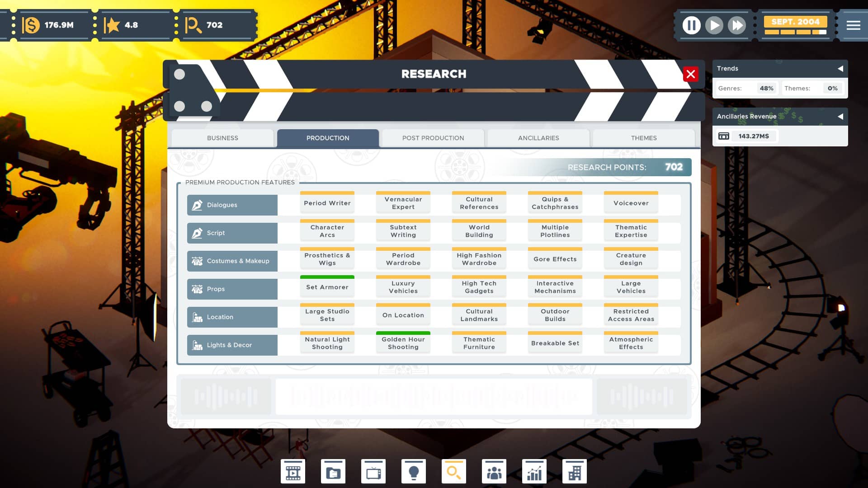Pause the game time
868x488 pixels.
point(691,25)
